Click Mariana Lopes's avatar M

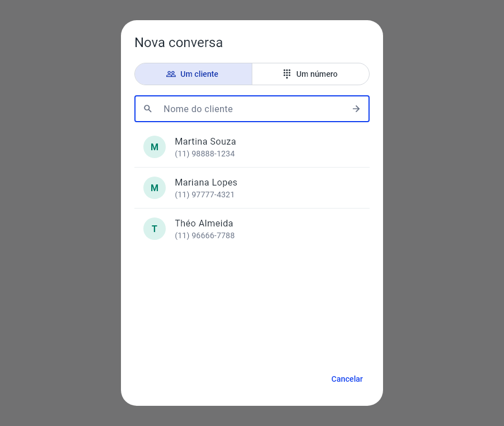[155, 188]
